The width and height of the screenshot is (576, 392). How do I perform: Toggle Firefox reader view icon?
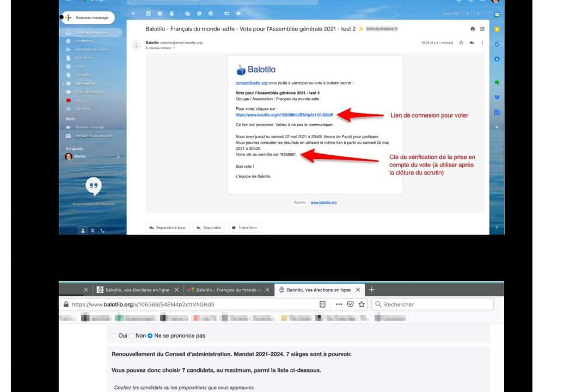pos(323,304)
